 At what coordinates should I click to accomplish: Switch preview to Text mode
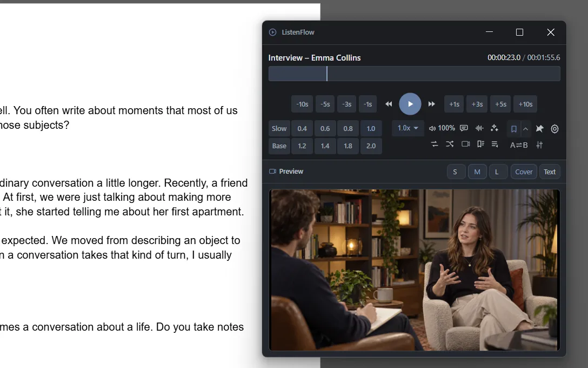550,172
